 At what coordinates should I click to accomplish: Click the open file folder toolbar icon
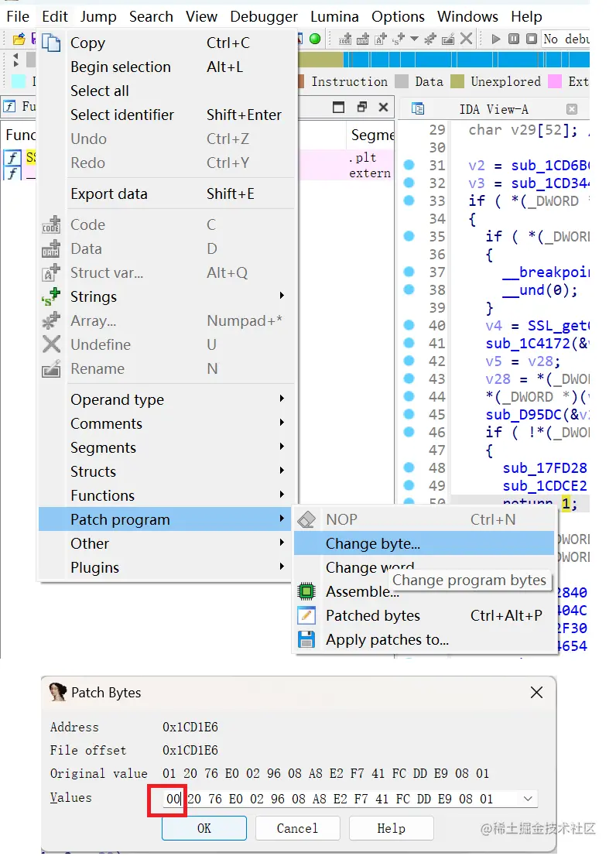(x=19, y=39)
